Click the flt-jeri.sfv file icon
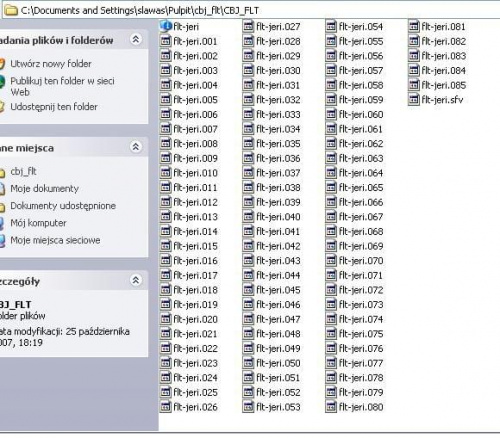This screenshot has height=438, width=500. [414, 99]
